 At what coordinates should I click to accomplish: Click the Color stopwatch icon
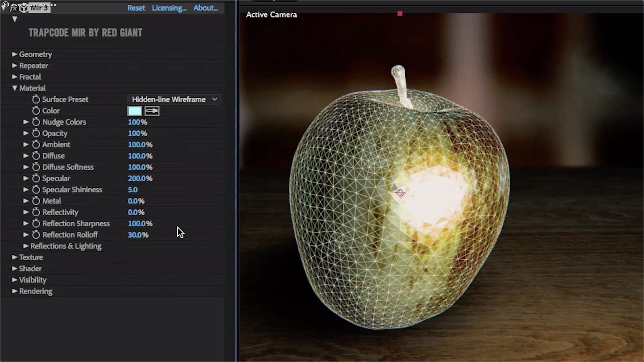36,111
